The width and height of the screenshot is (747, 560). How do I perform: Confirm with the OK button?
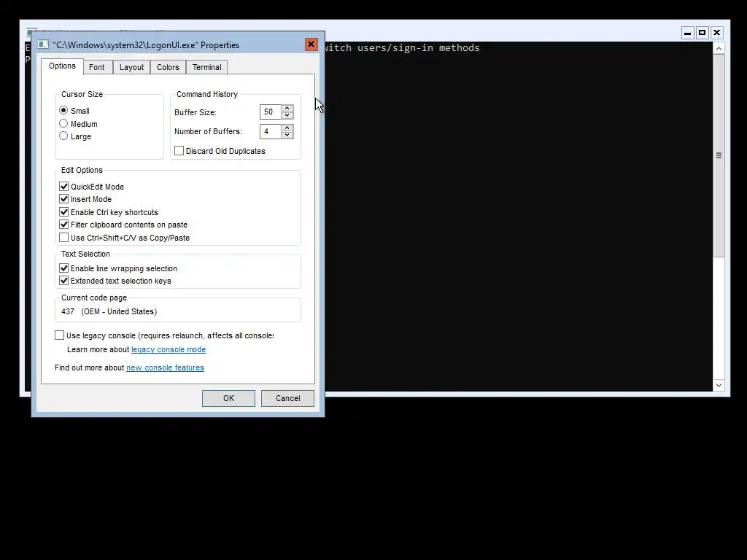click(228, 398)
